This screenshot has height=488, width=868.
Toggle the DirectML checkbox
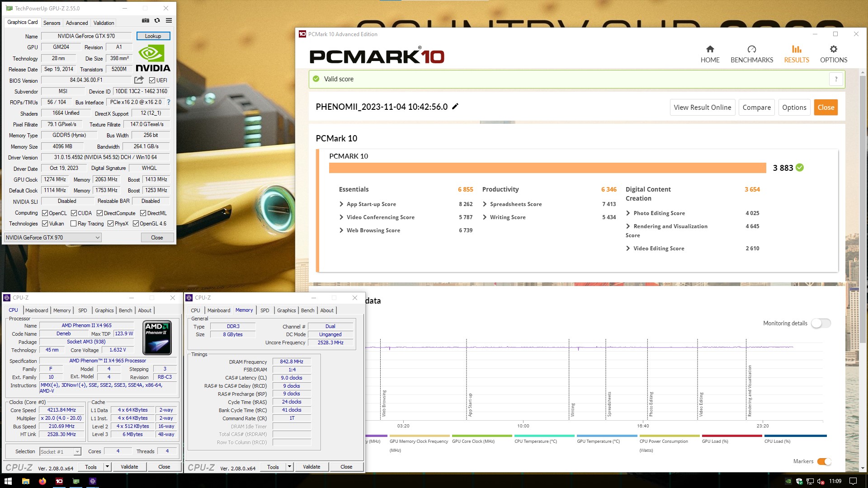pyautogui.click(x=143, y=213)
